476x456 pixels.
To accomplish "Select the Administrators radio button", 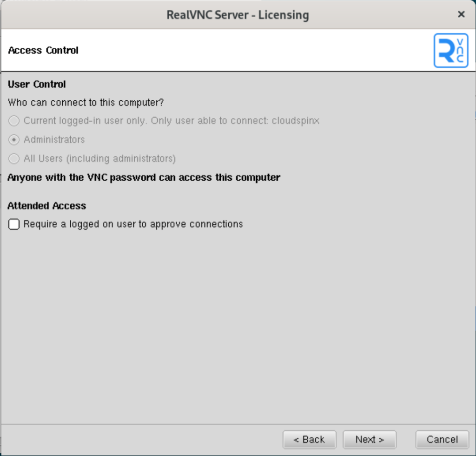I will (13, 139).
